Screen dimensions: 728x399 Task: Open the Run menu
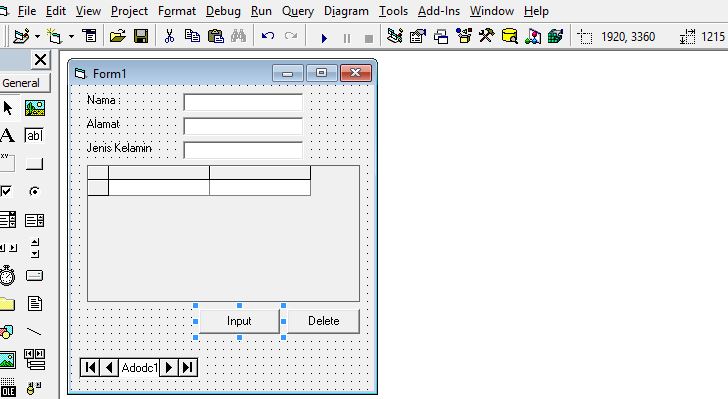pyautogui.click(x=261, y=11)
